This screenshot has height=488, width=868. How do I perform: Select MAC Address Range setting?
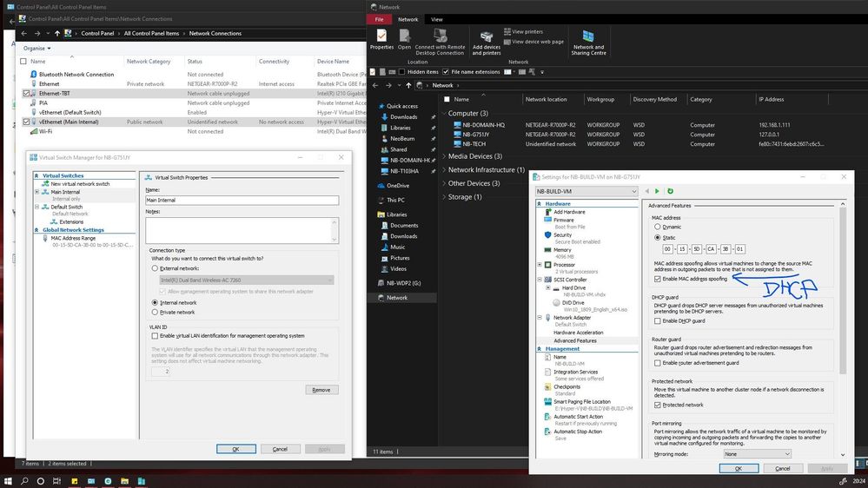(73, 238)
